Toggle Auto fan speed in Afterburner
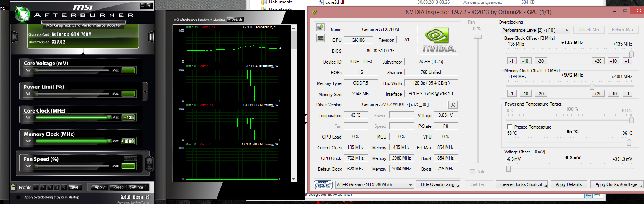The height and width of the screenshot is (204, 644). [x=130, y=158]
